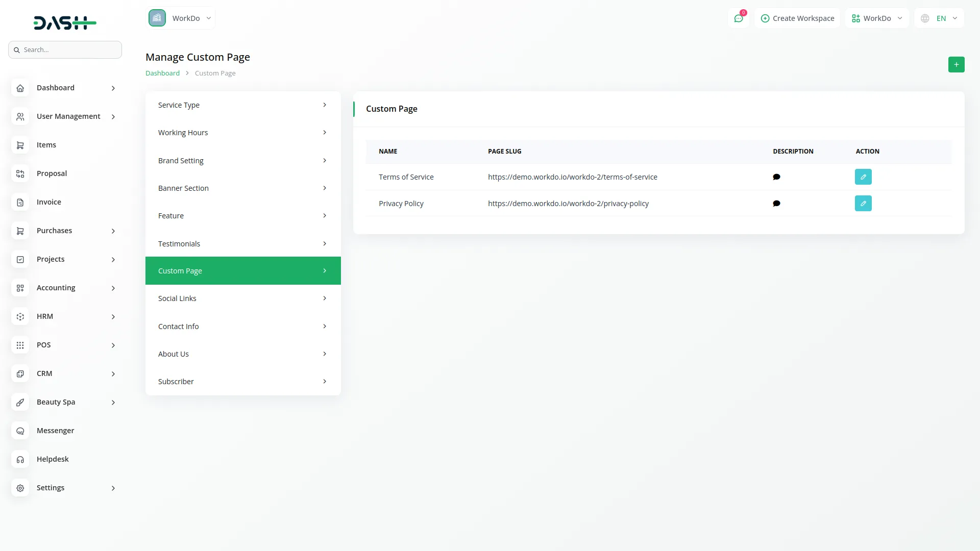
Task: Open the WorkDo user profile dropdown
Action: pyautogui.click(x=877, y=18)
